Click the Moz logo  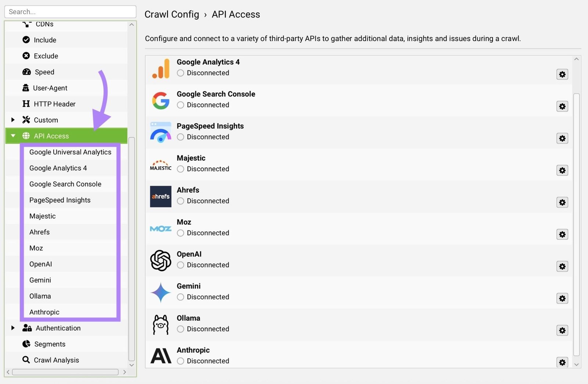[x=161, y=229]
